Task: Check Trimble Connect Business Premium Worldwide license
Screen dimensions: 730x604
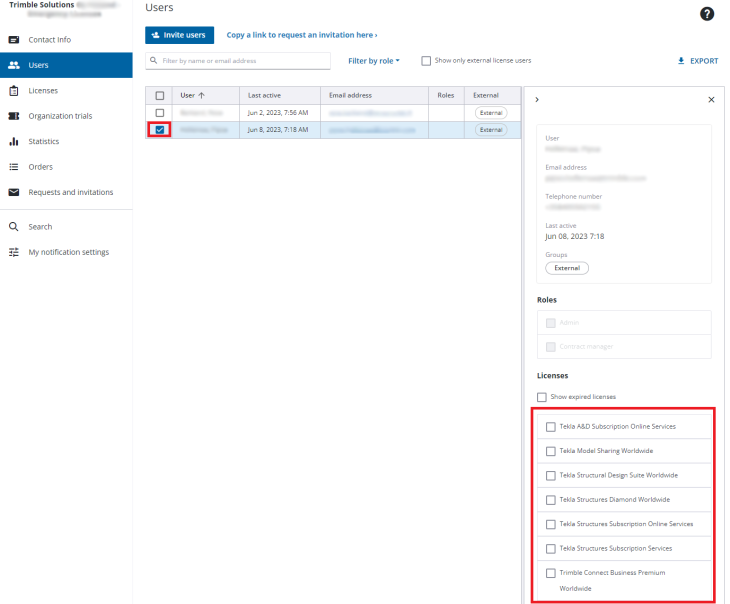Action: pos(551,573)
